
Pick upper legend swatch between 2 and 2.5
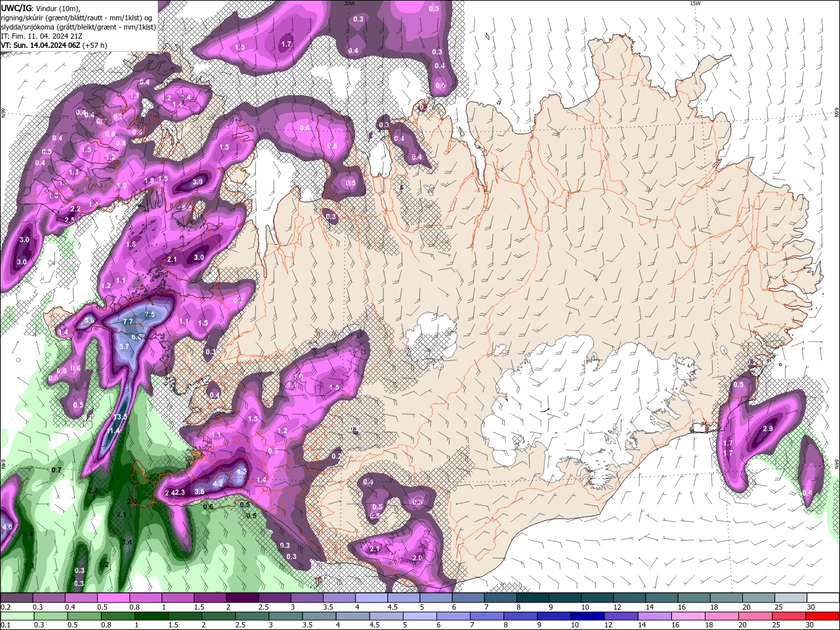pos(241,598)
